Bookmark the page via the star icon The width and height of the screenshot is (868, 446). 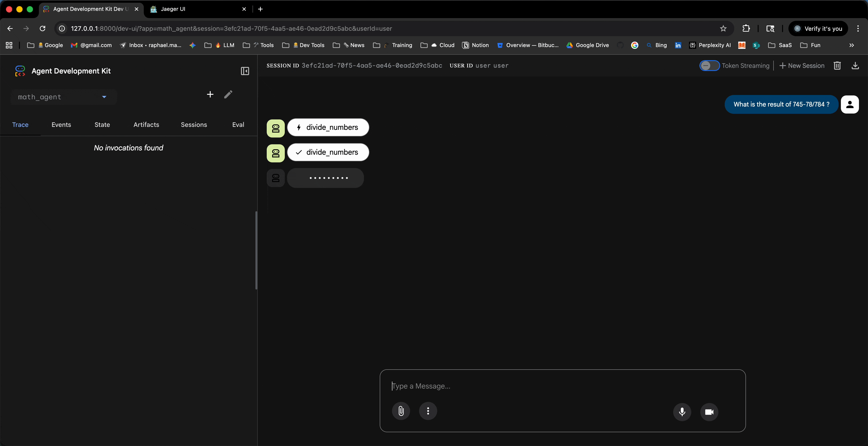(x=723, y=29)
